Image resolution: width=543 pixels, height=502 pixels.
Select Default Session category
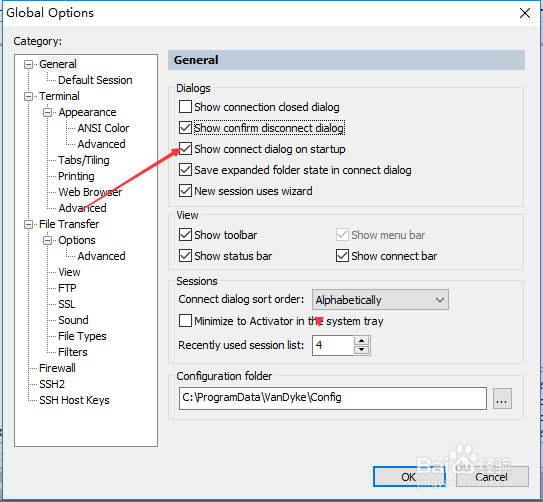tap(95, 80)
